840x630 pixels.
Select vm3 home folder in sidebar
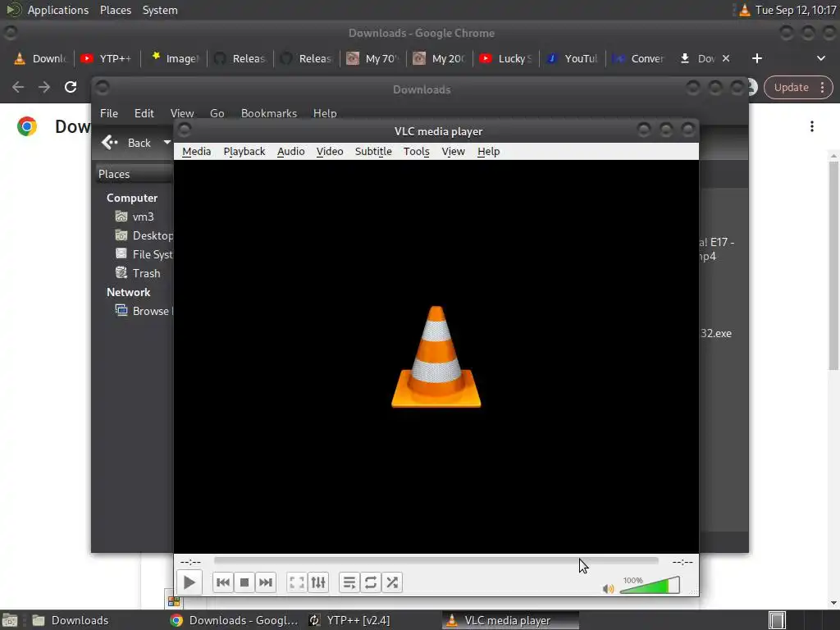point(135,217)
